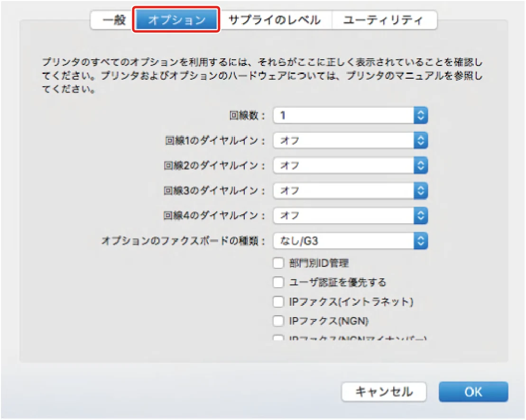Confirm settings with the OK button
The image size is (526, 420).
pyautogui.click(x=473, y=392)
